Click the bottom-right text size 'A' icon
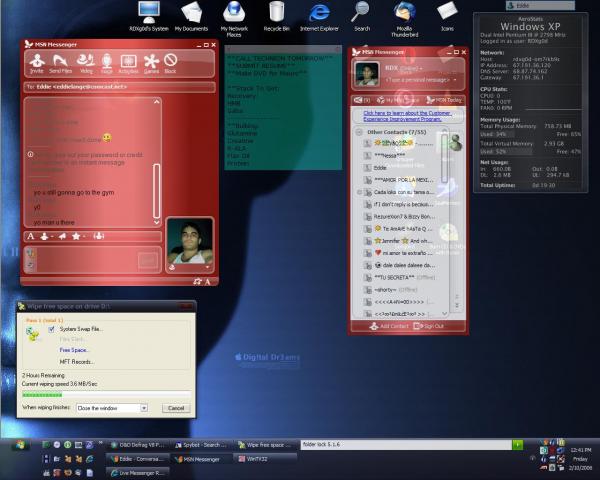 [x=207, y=282]
